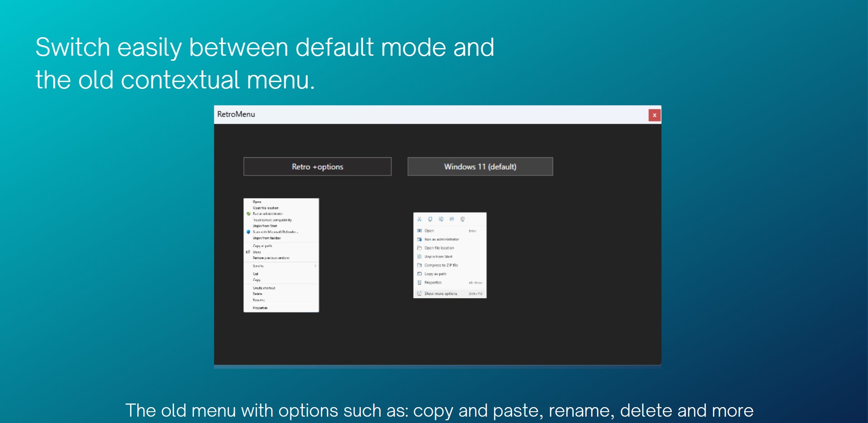Click the Cut scissors icon in Windows 11 preview
The width and height of the screenshot is (868, 423).
click(x=419, y=219)
